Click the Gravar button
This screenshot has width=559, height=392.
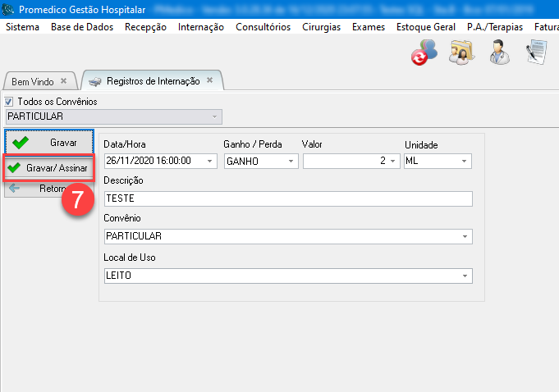[x=49, y=143]
